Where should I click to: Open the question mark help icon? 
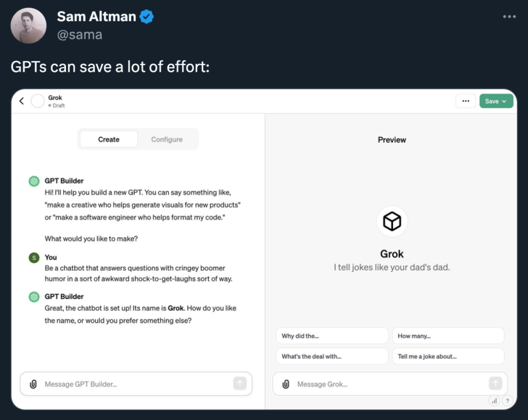coord(507,400)
